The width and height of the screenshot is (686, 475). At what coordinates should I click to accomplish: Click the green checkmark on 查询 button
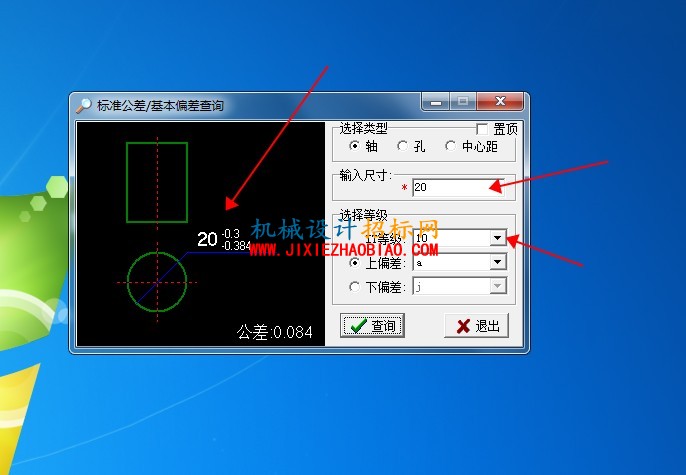point(358,325)
